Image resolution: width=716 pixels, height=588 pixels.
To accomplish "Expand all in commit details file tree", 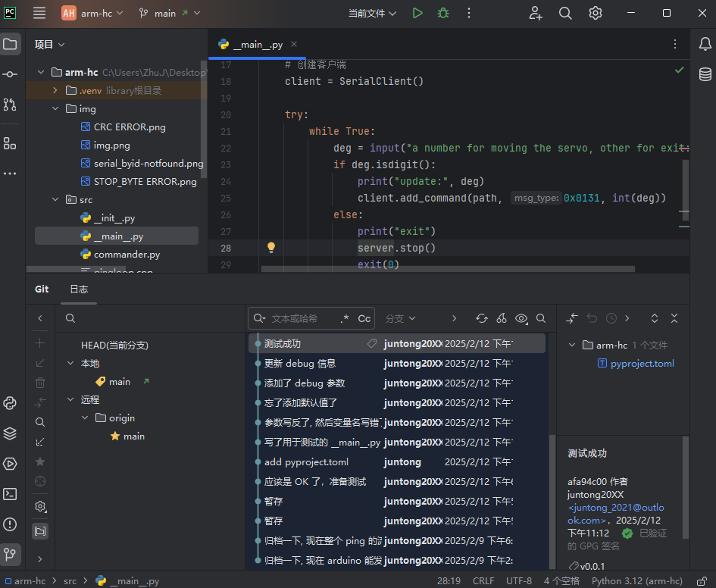I will pyautogui.click(x=655, y=318).
